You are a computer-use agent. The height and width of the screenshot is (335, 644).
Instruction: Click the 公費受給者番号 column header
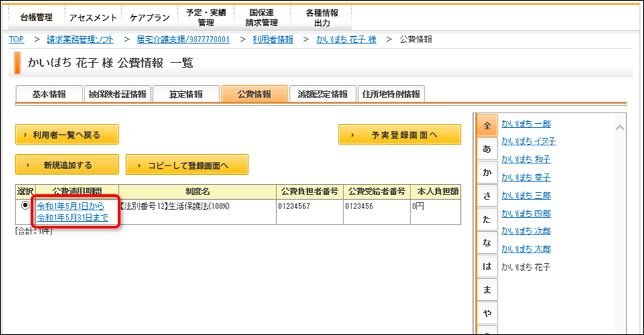377,192
